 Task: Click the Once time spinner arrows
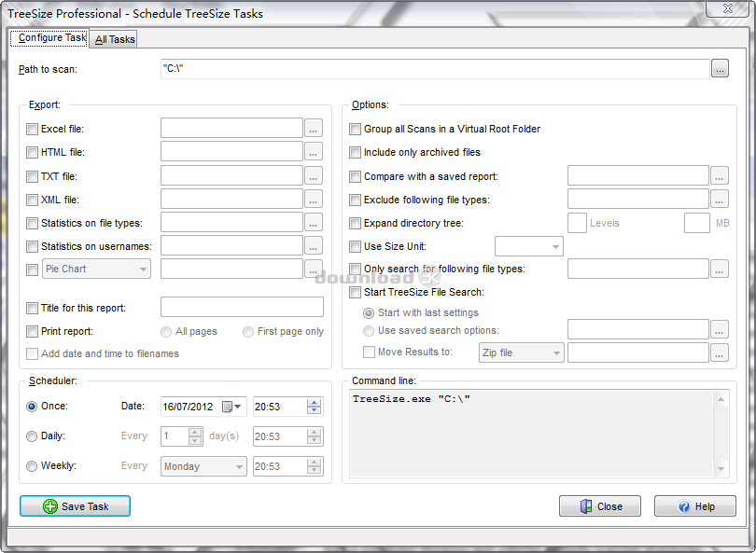314,407
